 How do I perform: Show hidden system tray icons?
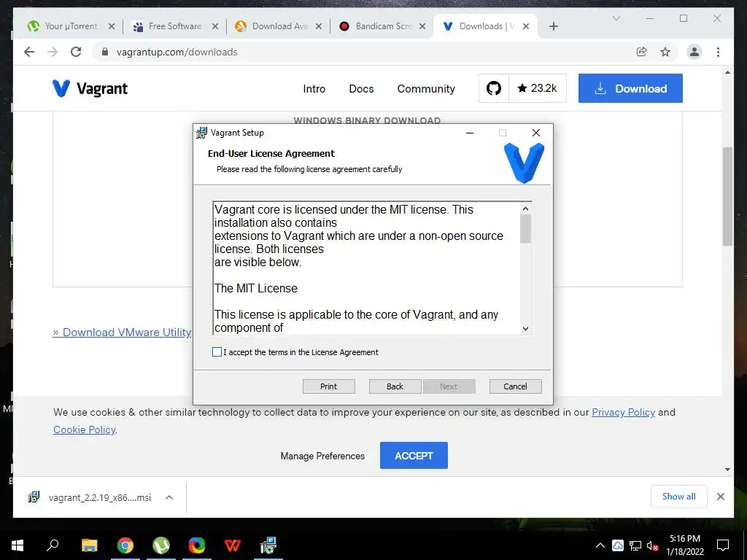point(600,545)
